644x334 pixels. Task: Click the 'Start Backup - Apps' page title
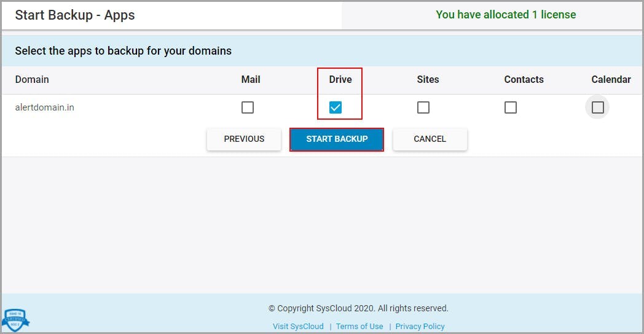pyautogui.click(x=75, y=15)
